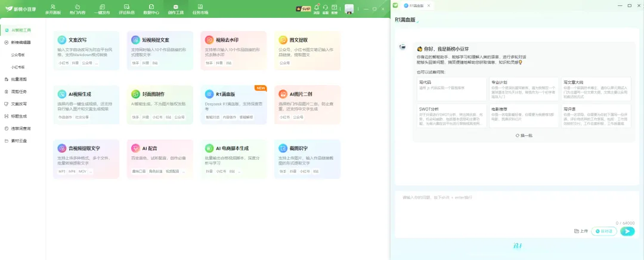Click the SVIP crown badge
This screenshot has width=644, height=260.
pos(303,8)
